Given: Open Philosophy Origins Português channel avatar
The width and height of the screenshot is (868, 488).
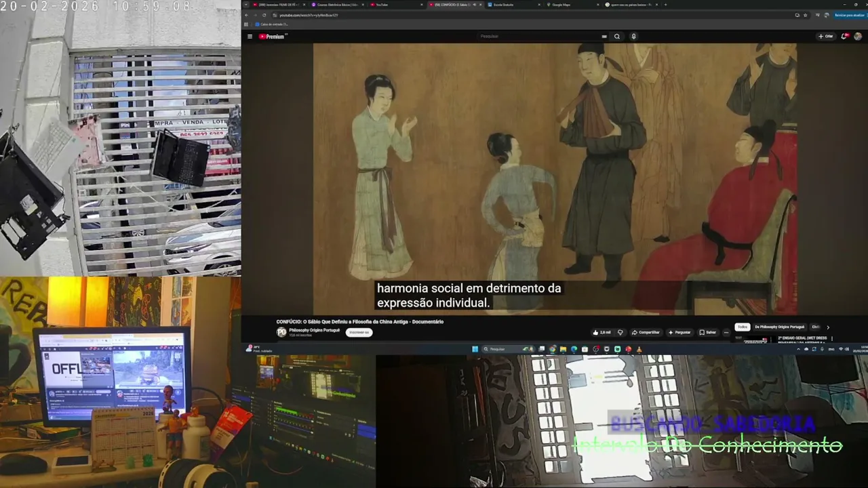Looking at the screenshot, I should (281, 332).
